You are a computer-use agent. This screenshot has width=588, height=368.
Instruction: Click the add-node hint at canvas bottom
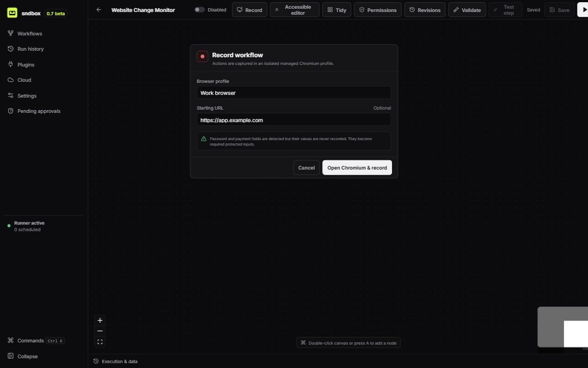[x=348, y=342]
